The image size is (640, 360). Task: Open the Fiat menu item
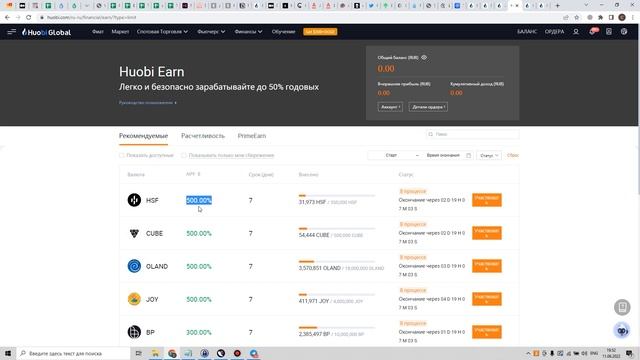98,31
